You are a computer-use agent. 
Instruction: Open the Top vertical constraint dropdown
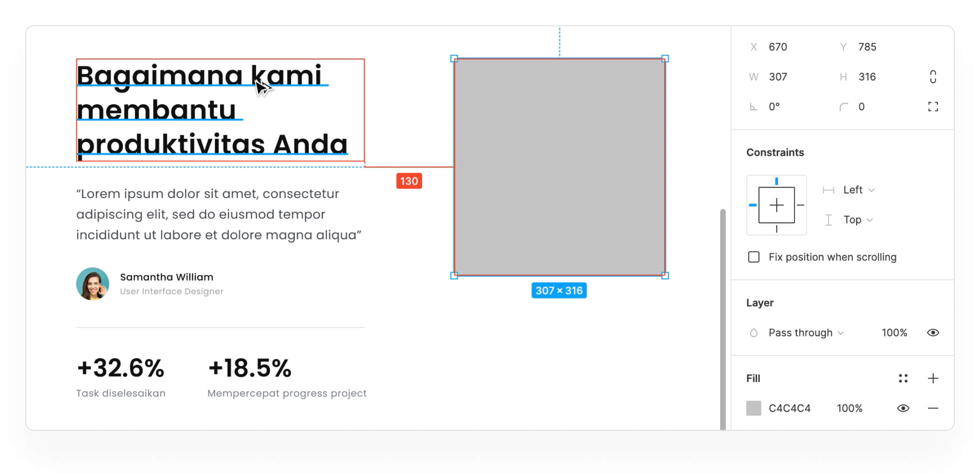click(857, 220)
